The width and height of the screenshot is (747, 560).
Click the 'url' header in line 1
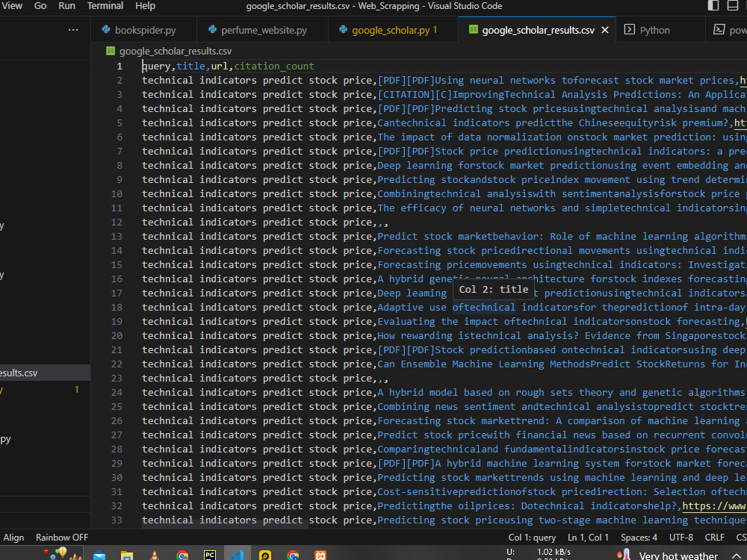[219, 66]
